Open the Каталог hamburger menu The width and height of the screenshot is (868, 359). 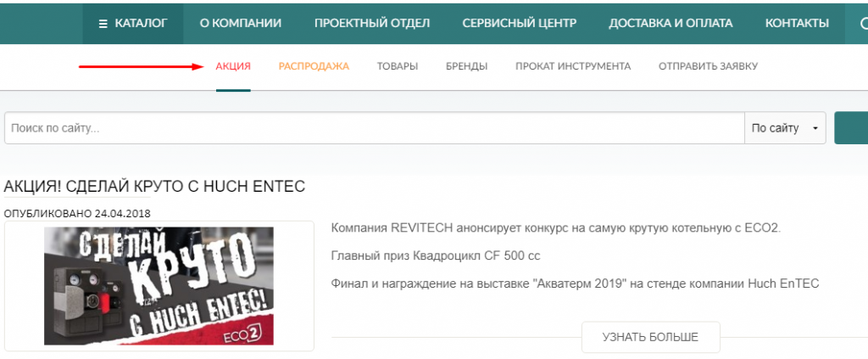pyautogui.click(x=133, y=23)
